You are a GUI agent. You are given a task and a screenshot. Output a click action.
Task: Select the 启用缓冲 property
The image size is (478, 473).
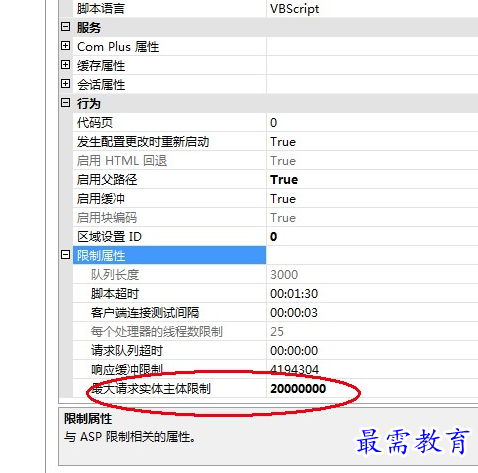point(169,198)
